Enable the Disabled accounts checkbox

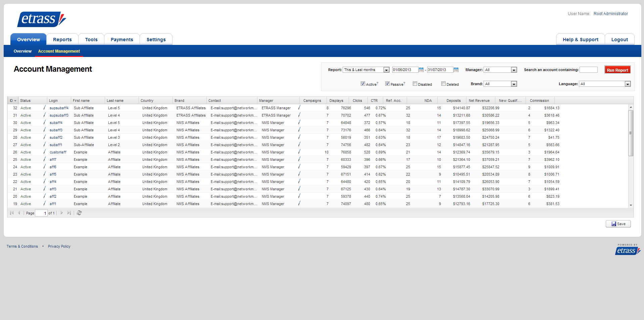(x=415, y=84)
